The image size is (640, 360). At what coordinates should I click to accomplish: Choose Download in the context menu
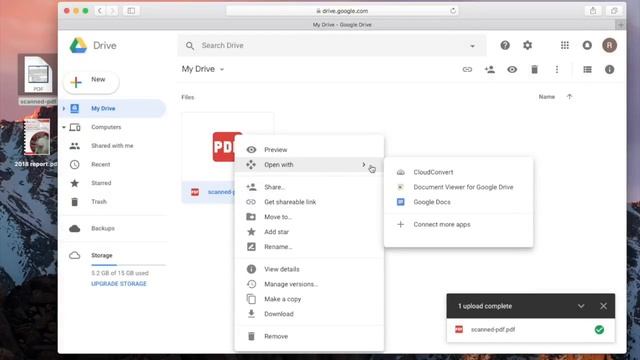[309, 314]
